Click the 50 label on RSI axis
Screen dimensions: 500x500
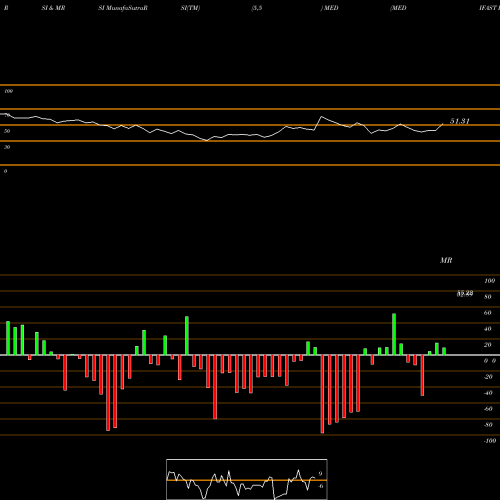[7, 131]
